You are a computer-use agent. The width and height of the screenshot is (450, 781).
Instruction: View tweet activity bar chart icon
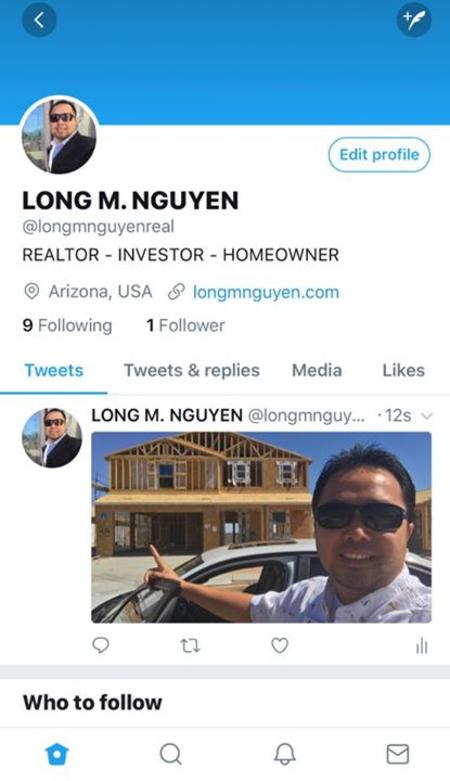coord(422,646)
